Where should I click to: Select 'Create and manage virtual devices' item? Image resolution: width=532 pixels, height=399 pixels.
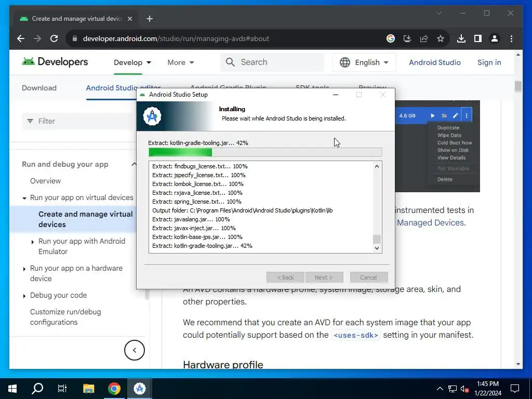[86, 219]
